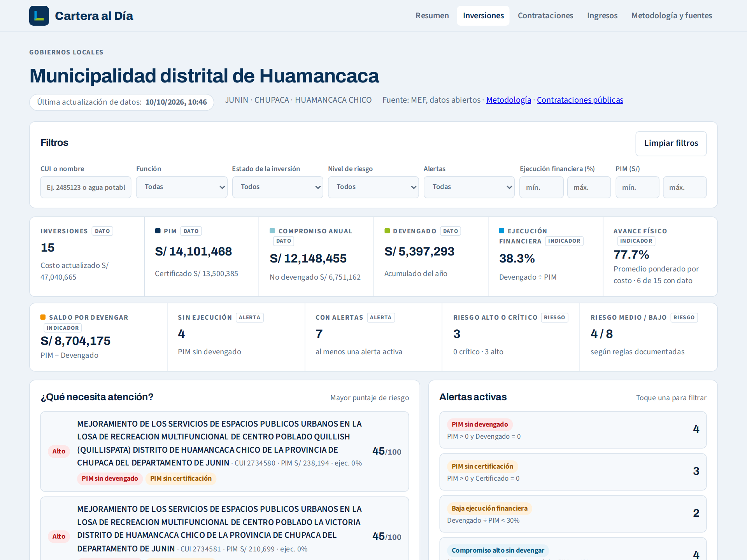
Task: Open La Victoria project with CUI 2734581
Action: [x=224, y=529]
